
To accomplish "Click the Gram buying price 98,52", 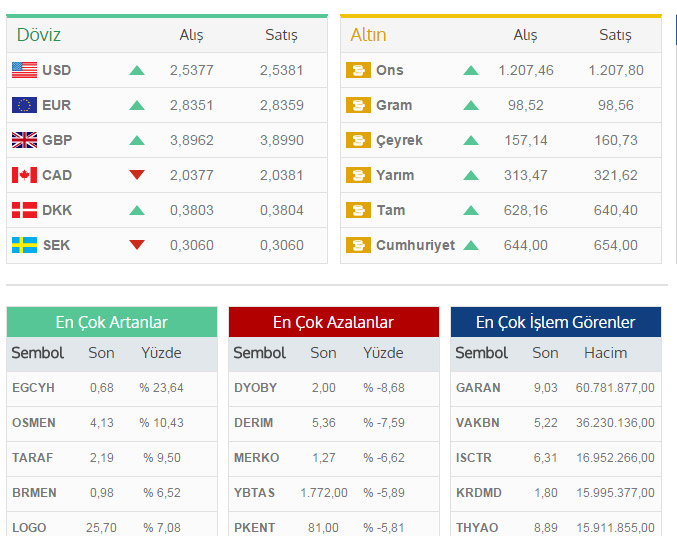I will pos(526,105).
